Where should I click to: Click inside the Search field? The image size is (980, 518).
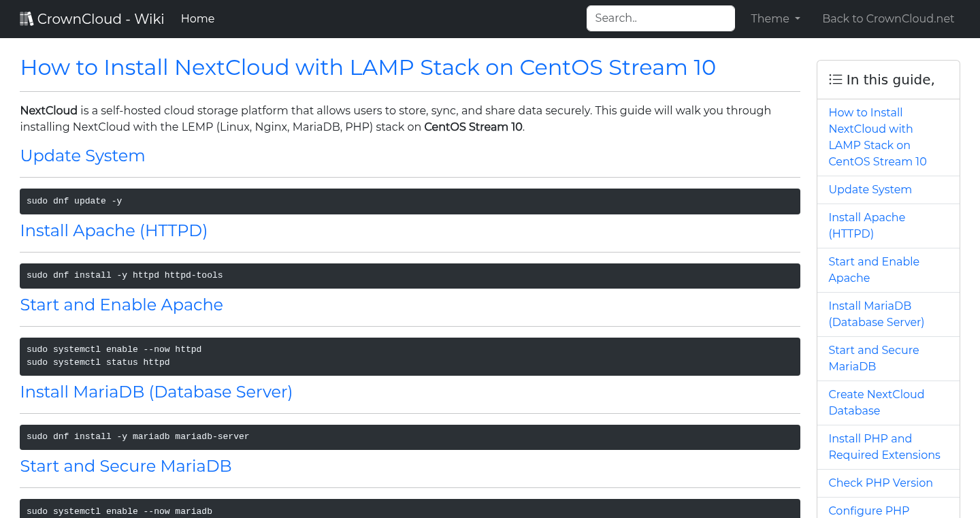[x=659, y=18]
